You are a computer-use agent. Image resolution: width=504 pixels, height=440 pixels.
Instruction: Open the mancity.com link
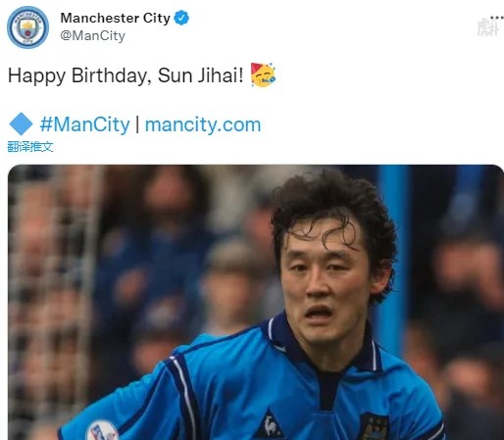coord(203,124)
